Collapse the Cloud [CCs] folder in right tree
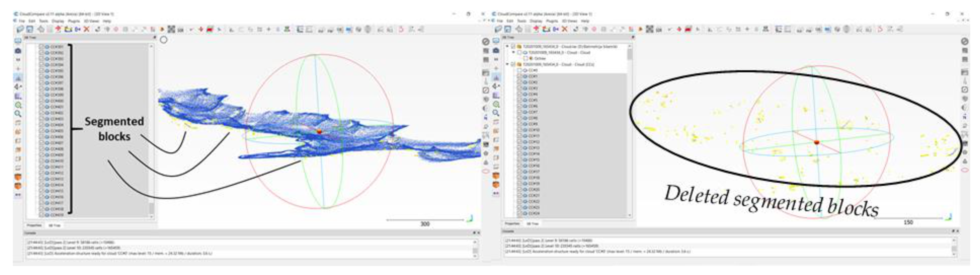This screenshot has height=275, width=980. [507, 64]
